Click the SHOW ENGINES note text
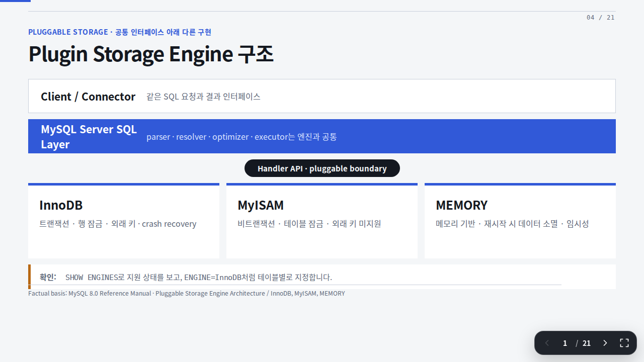The width and height of the screenshot is (644, 362). point(199,277)
